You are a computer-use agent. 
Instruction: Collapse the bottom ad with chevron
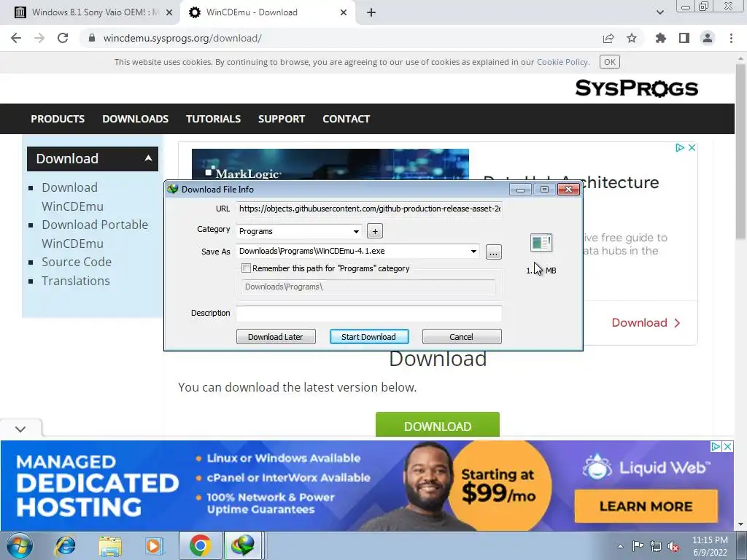20,429
